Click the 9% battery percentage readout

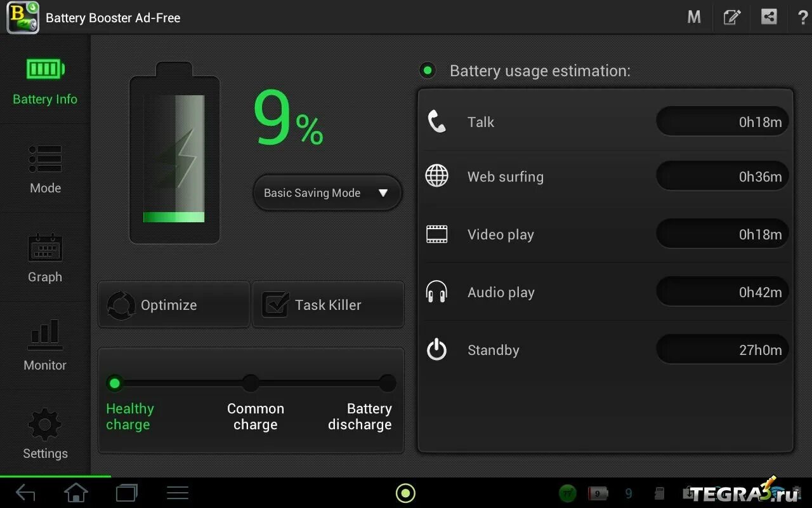[x=289, y=119]
